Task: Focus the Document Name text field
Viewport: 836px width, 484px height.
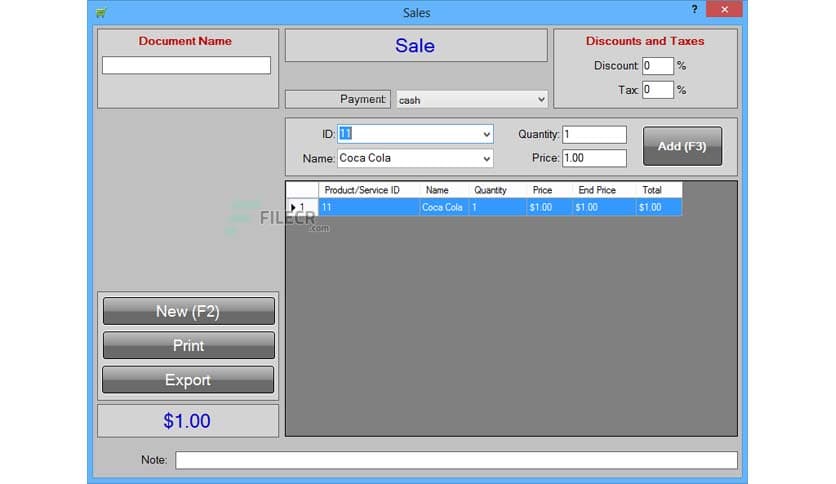Action: pos(186,65)
